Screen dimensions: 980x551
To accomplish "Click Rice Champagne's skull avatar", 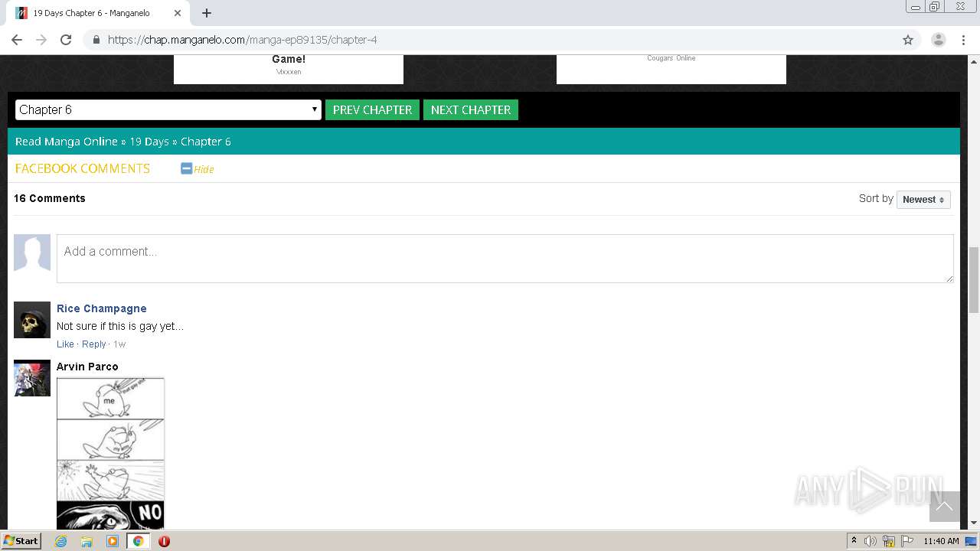I will (x=32, y=320).
